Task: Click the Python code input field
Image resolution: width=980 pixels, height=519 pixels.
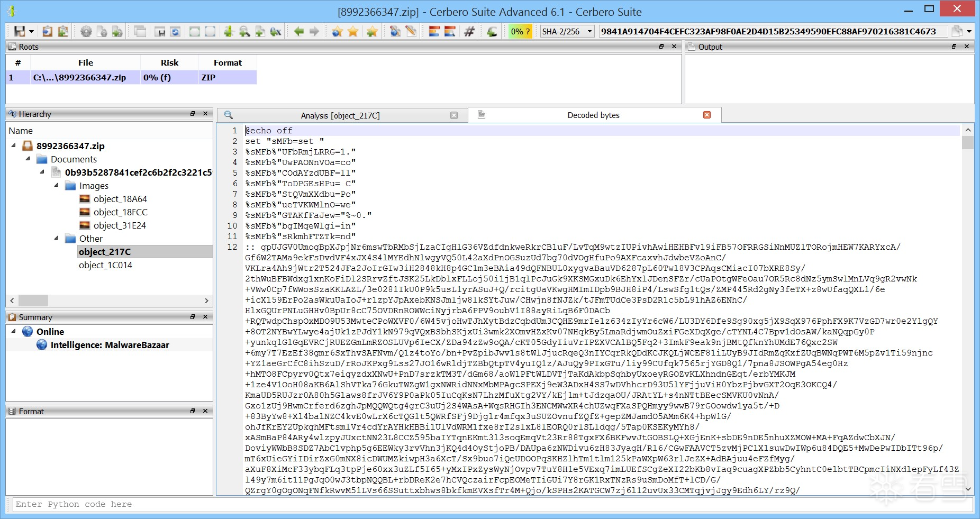Action: pos(493,505)
